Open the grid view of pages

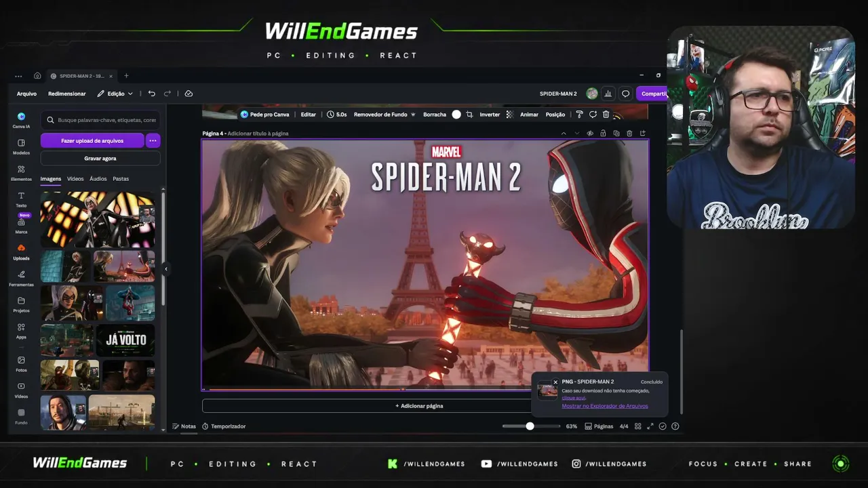(637, 426)
